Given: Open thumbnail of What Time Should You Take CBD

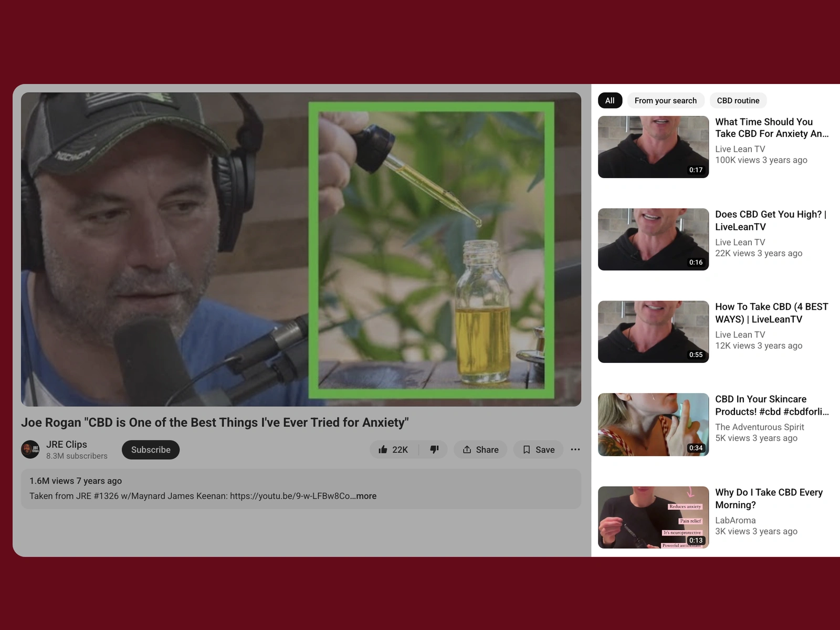Looking at the screenshot, I should [x=653, y=147].
